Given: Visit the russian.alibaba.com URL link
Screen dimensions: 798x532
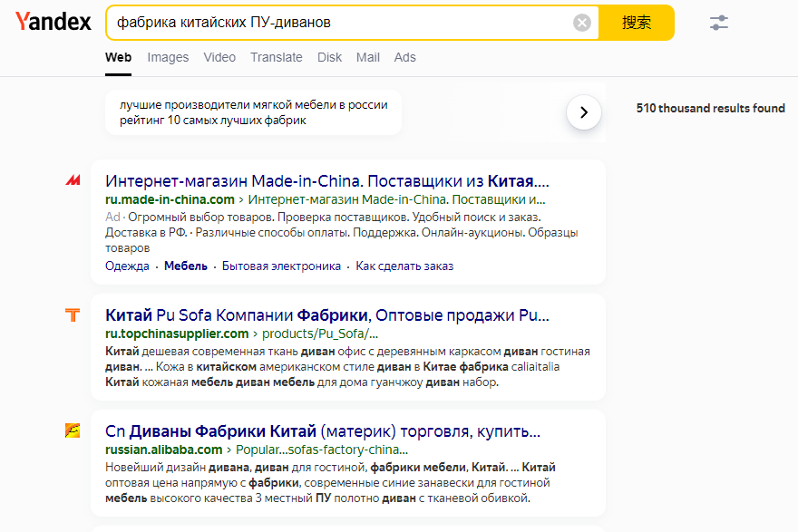Looking at the screenshot, I should pos(164,450).
